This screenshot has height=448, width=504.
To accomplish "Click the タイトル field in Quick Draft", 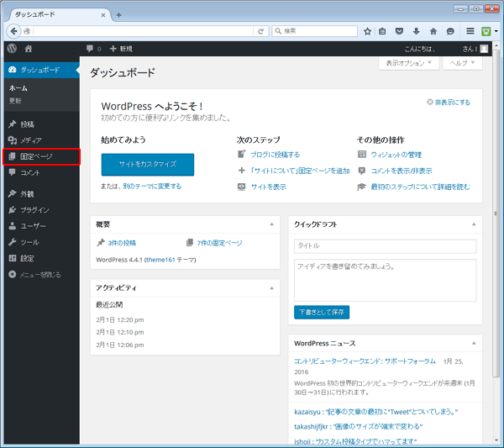I will tap(385, 246).
